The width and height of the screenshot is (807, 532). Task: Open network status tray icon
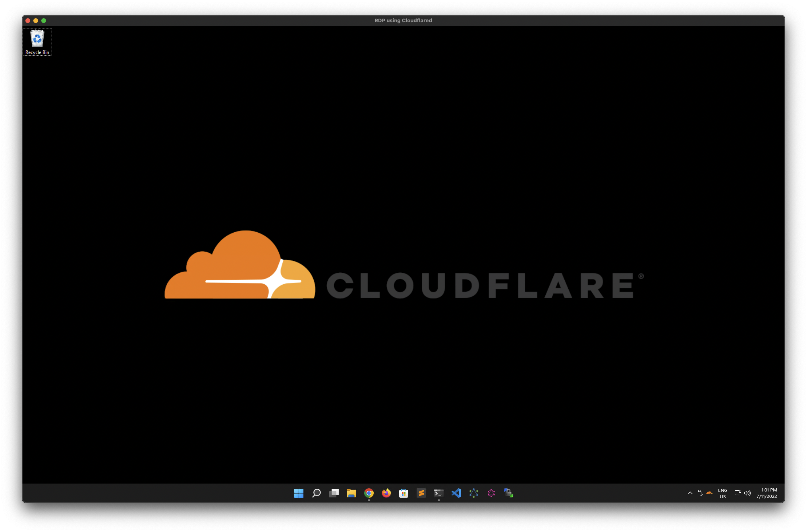coord(737,493)
